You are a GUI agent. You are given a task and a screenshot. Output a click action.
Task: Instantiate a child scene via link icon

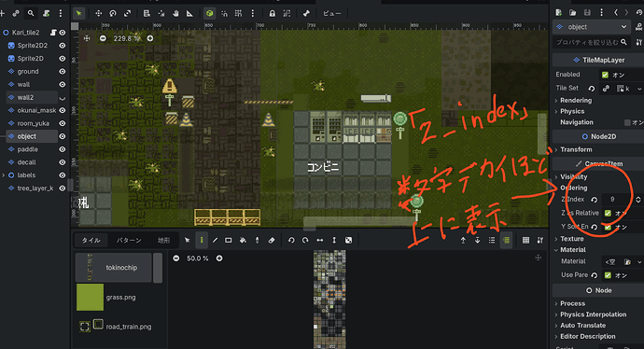pyautogui.click(x=16, y=14)
